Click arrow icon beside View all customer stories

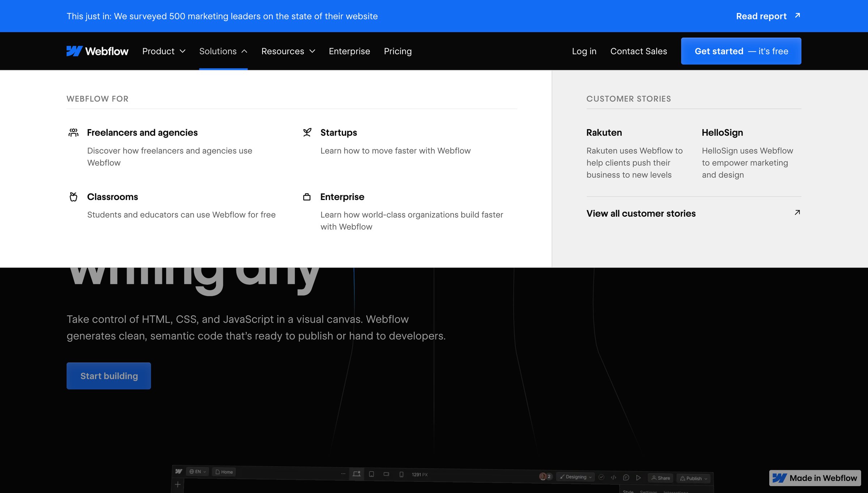pos(797,213)
